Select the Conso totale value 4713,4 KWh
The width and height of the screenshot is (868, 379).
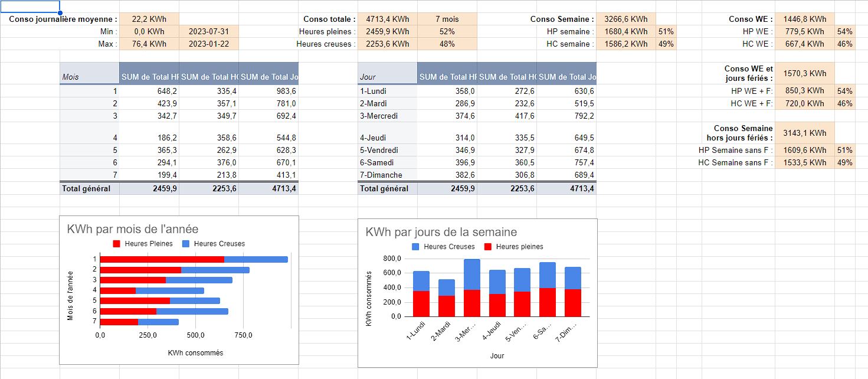pos(388,19)
